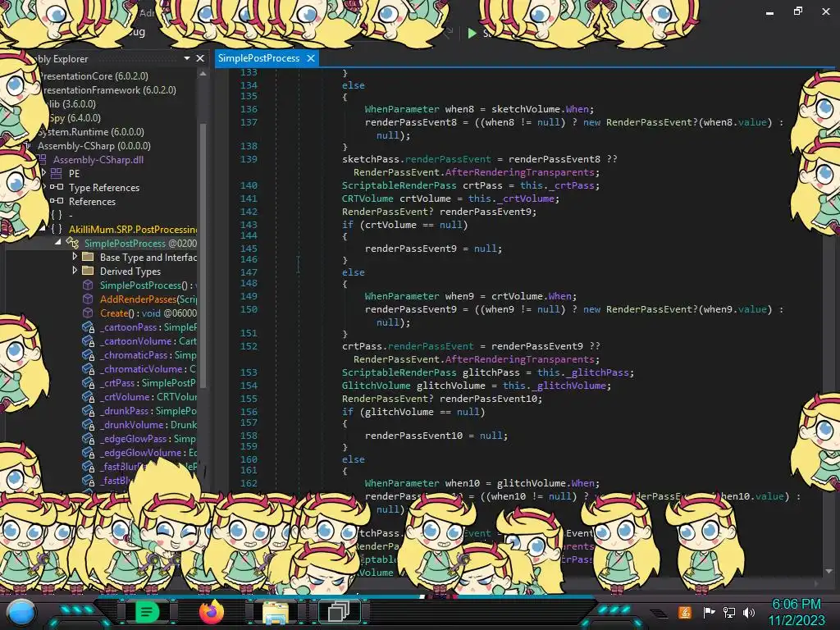Click the renderPassEvent property on line 152
This screenshot has height=630, width=840.
[430, 346]
